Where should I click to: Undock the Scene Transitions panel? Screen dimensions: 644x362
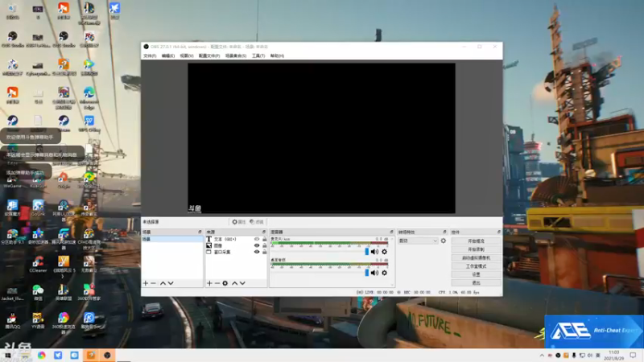(444, 232)
